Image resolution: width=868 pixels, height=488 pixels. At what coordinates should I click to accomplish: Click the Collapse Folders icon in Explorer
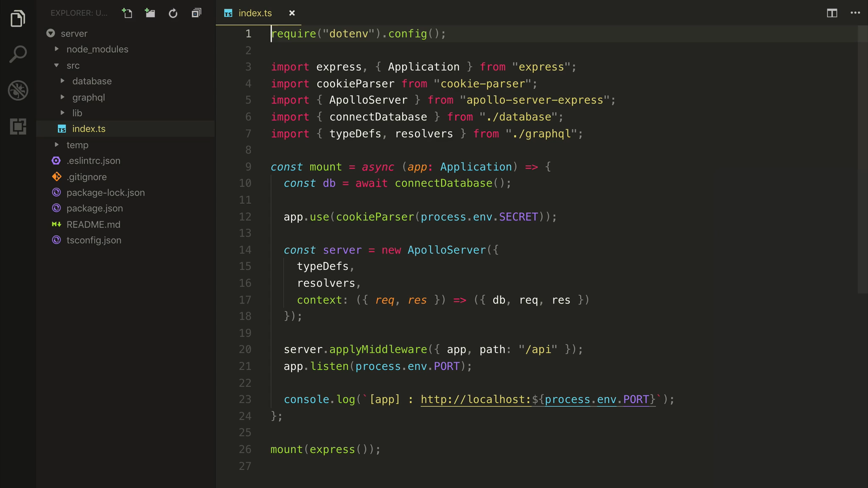pos(196,13)
